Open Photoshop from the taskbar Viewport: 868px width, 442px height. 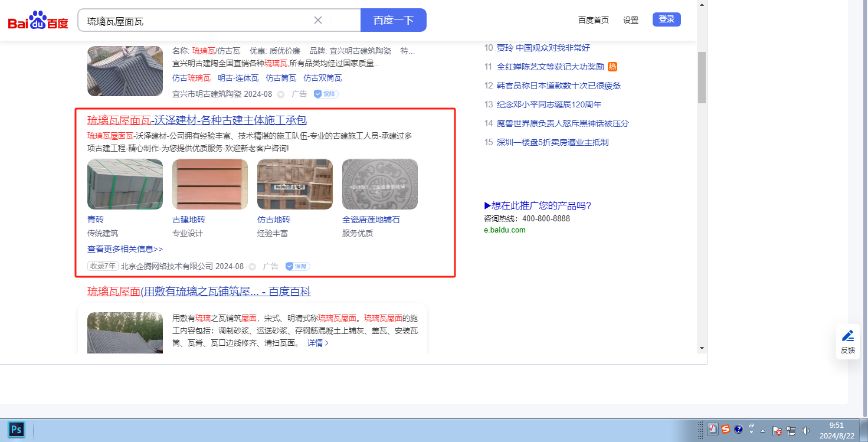(x=17, y=430)
